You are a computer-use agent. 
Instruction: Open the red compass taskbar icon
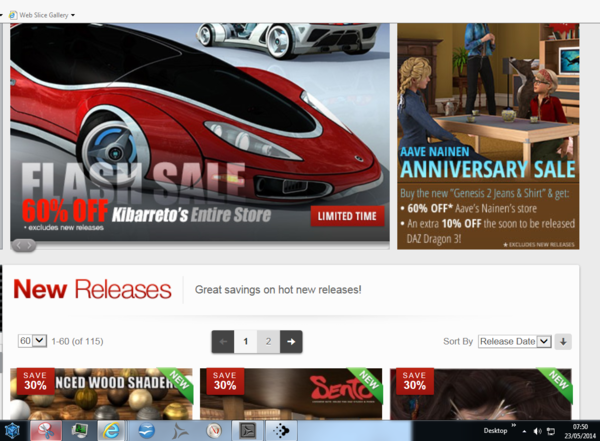pos(214,431)
